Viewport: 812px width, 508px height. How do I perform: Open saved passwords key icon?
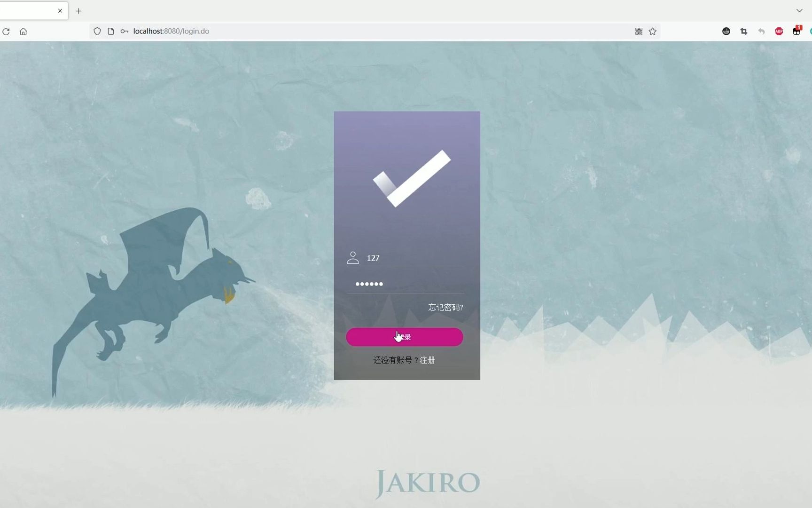point(125,32)
